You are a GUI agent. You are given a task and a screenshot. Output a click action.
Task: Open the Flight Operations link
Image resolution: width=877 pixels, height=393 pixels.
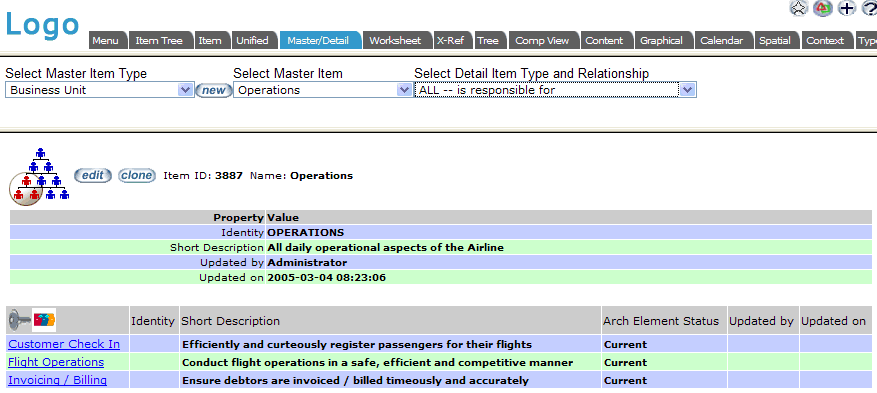[x=56, y=362]
